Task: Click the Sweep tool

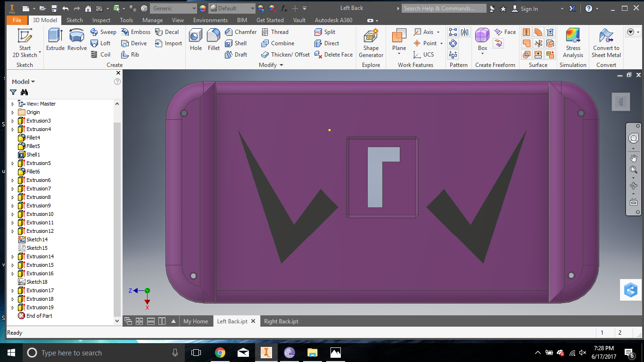Action: pos(103,32)
